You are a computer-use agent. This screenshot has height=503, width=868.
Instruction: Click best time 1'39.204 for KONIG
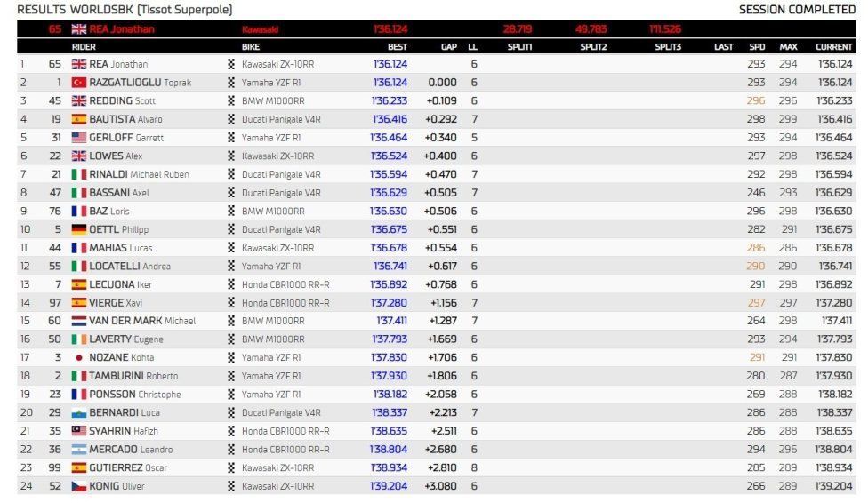coord(389,486)
